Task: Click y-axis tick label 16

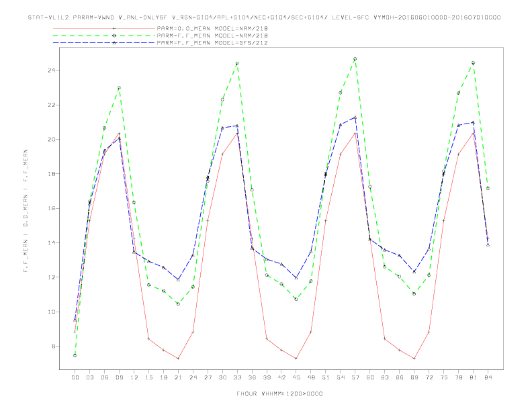Action: click(52, 208)
